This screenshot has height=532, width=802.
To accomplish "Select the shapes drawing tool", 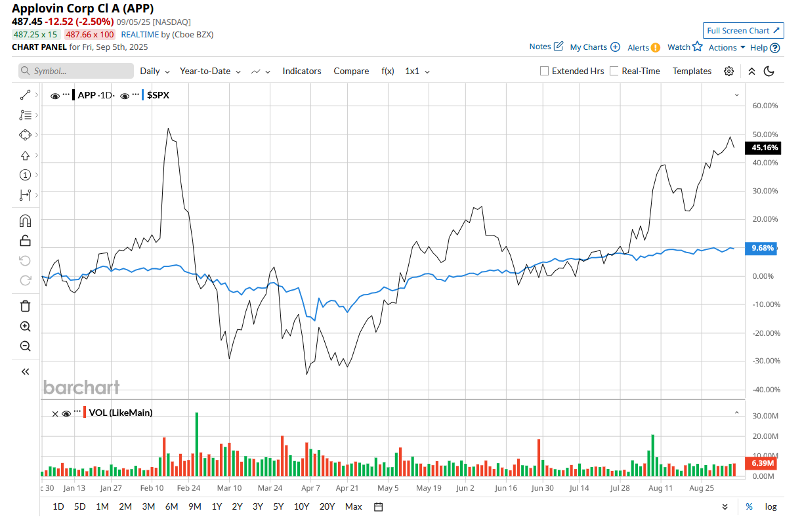I will 26,134.
